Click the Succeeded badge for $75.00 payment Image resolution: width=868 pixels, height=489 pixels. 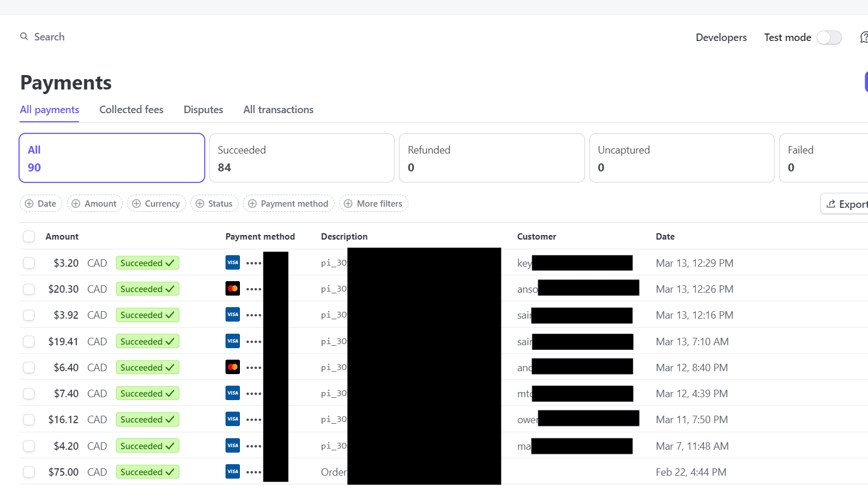(x=148, y=472)
